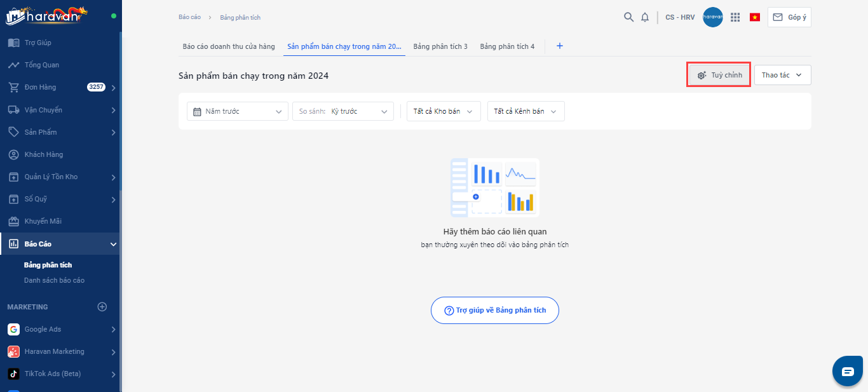Viewport: 868px width, 392px height.
Task: Click the Haravan account avatar
Action: [x=713, y=17]
